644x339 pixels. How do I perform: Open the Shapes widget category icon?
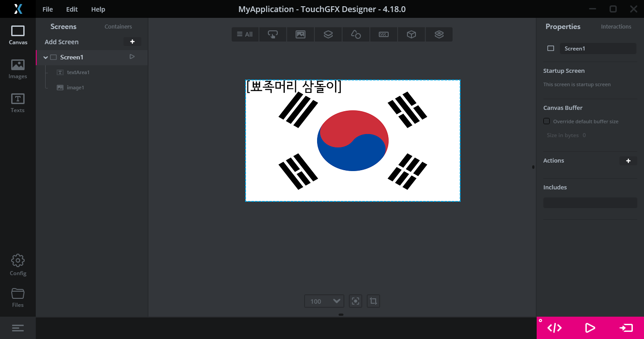pos(356,34)
